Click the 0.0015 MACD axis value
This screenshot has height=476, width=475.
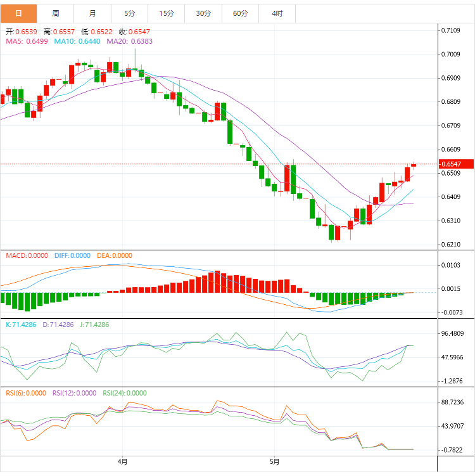(x=450, y=288)
